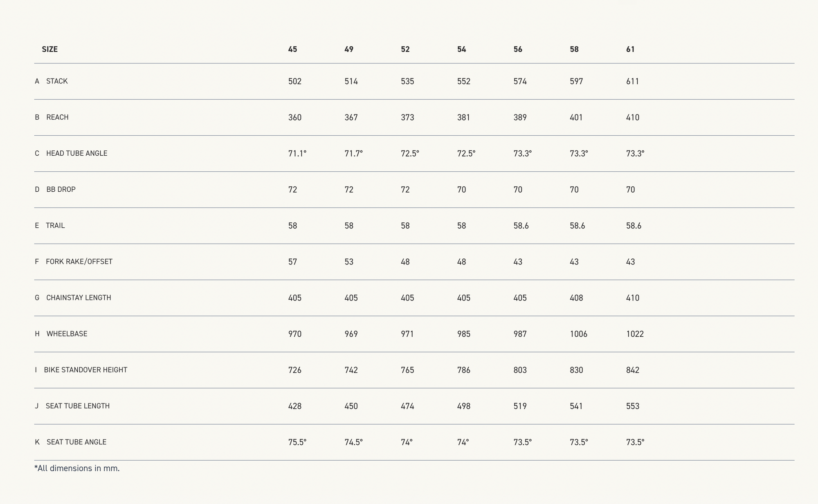The image size is (818, 504).
Task: Click the WHEELBASE row label
Action: [67, 334]
